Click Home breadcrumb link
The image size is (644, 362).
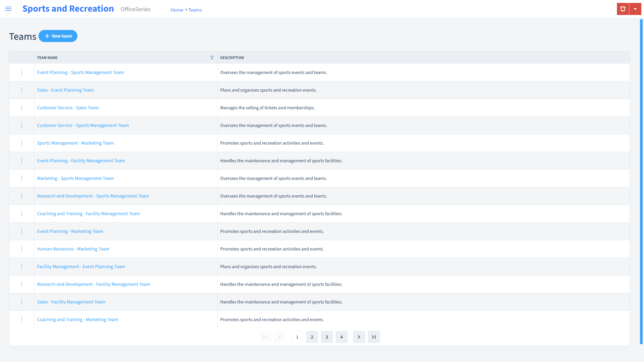(176, 10)
